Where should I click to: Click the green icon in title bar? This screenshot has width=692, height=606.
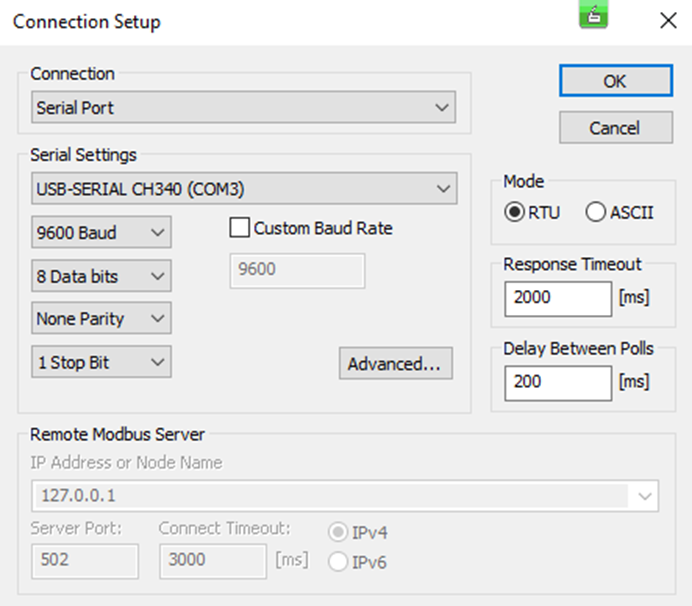pyautogui.click(x=593, y=16)
